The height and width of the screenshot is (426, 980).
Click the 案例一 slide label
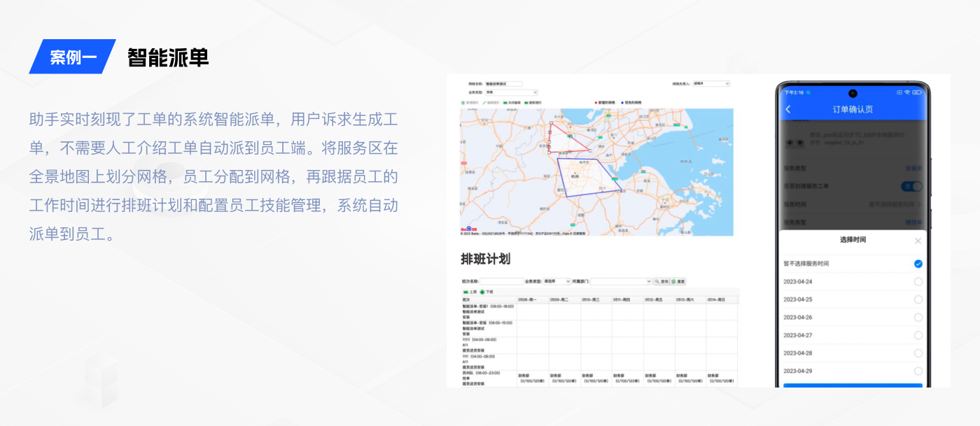click(x=72, y=57)
